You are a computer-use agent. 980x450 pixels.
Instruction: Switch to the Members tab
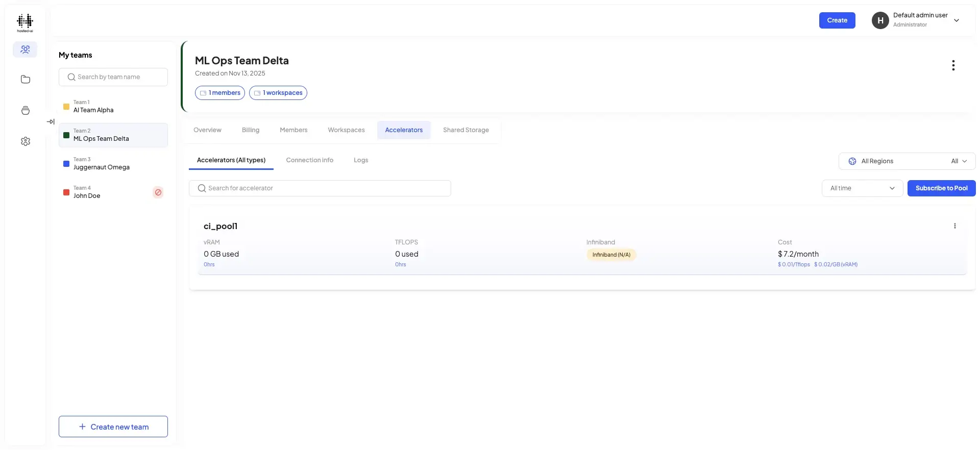point(293,130)
